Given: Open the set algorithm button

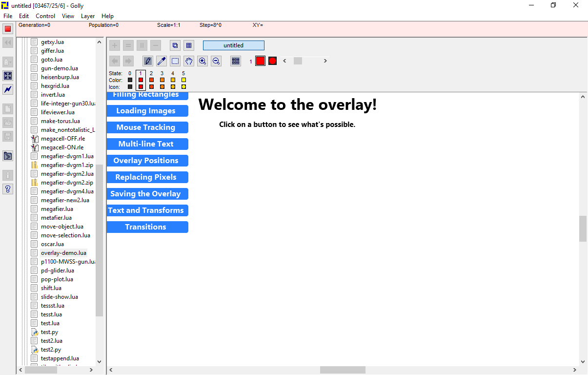Looking at the screenshot, I should tap(8, 62).
